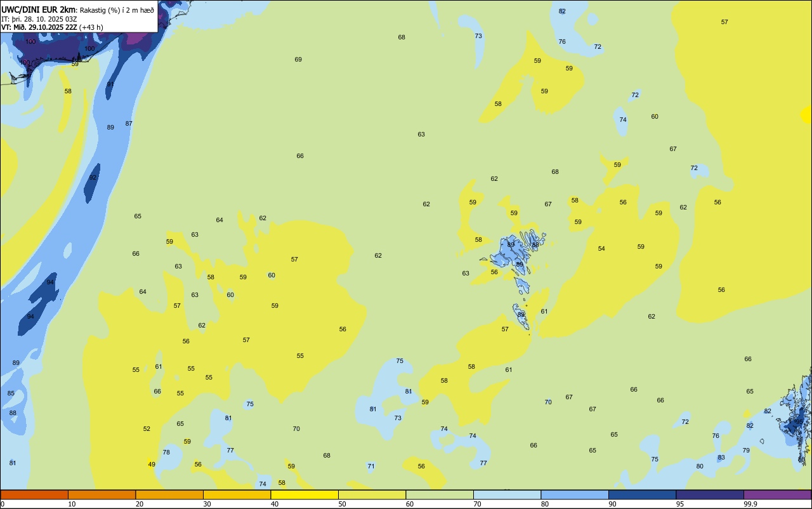Click the "99.9" legend tick label

click(x=750, y=504)
